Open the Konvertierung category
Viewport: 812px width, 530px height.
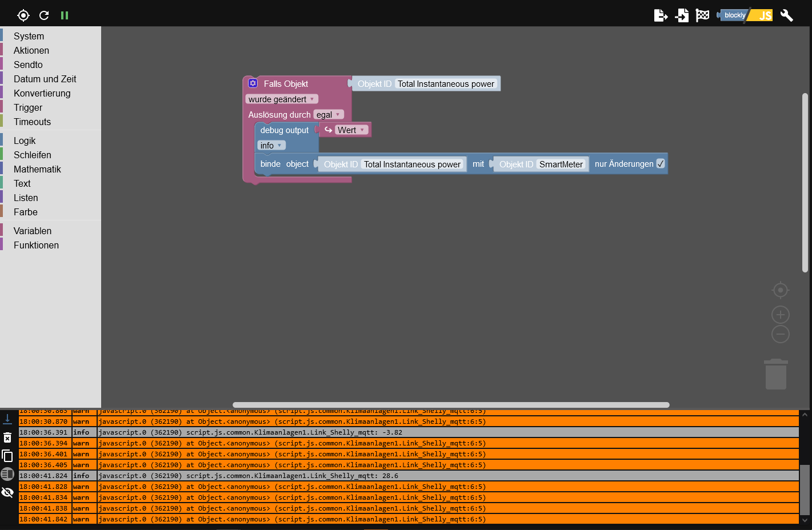pos(50,93)
